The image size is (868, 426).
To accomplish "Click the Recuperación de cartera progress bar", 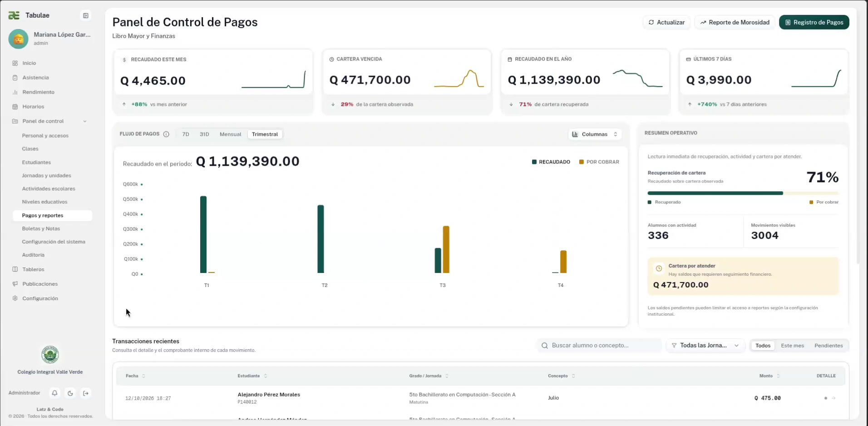I will [743, 193].
